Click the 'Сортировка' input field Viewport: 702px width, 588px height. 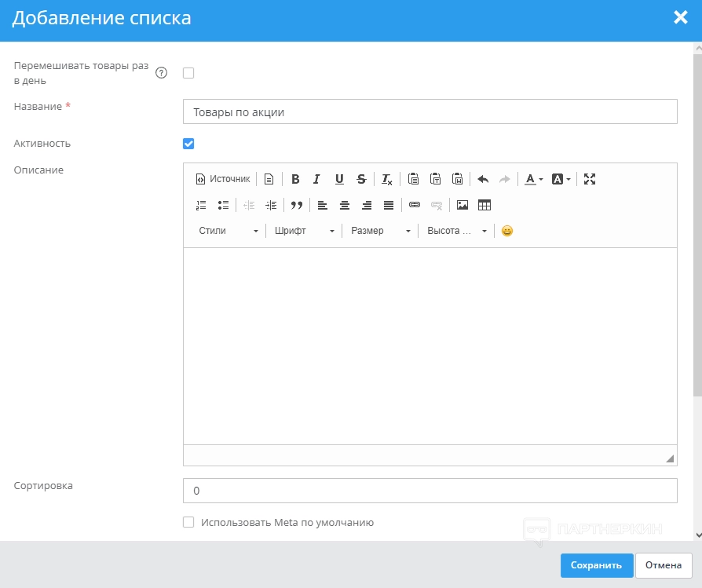(x=430, y=491)
